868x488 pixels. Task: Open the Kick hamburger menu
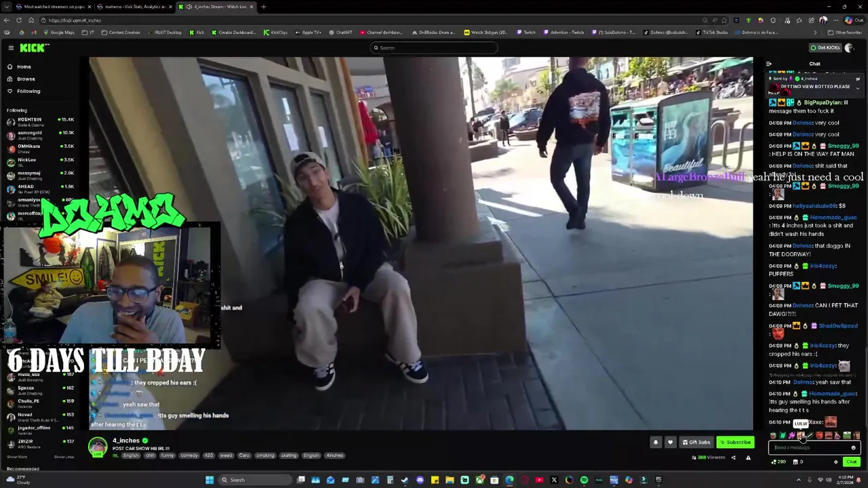pos(11,47)
